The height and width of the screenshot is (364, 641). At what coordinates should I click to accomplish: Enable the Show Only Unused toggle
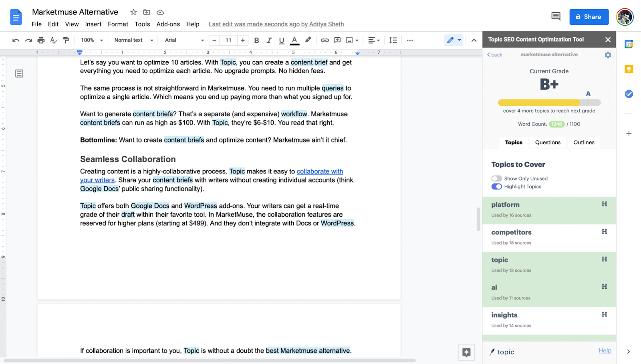496,179
